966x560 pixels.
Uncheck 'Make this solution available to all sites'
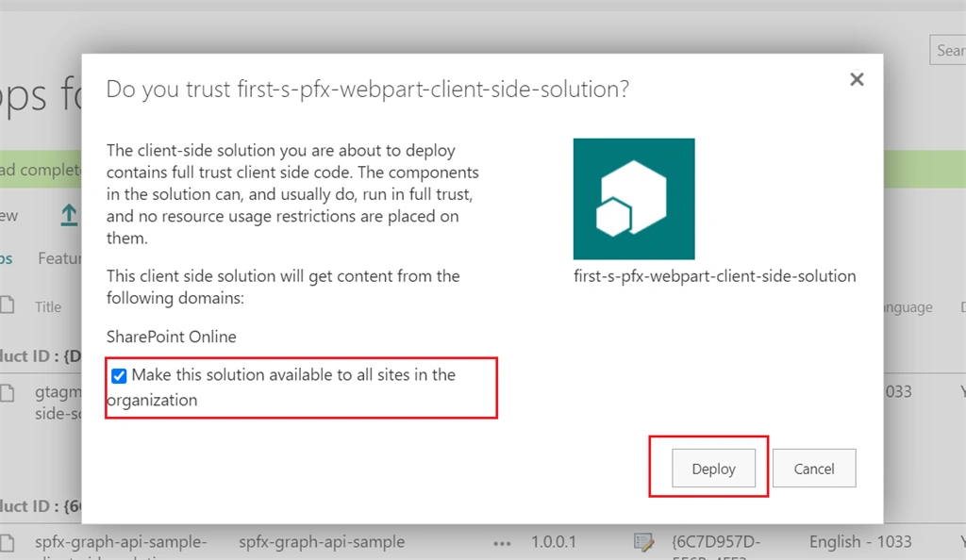pos(119,375)
